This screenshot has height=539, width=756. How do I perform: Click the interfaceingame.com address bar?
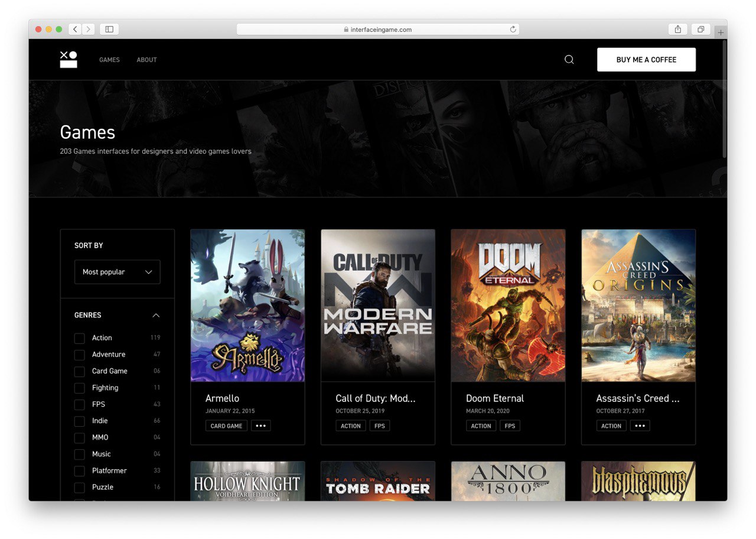[378, 29]
